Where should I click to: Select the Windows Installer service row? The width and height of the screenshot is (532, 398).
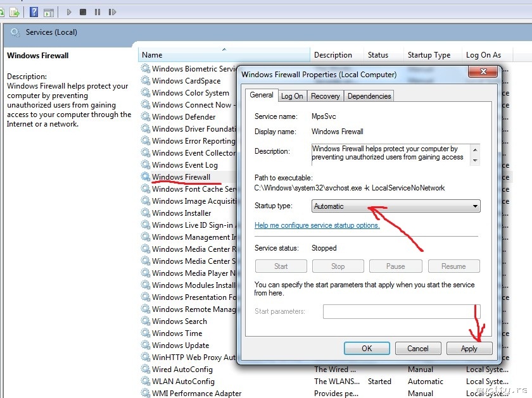(x=182, y=213)
